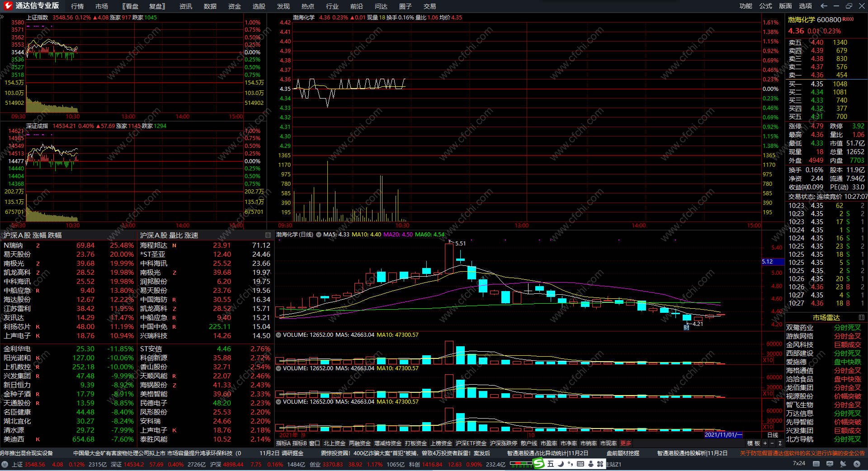
Task: Click the moon icon on the input bar
Action: pos(561,464)
